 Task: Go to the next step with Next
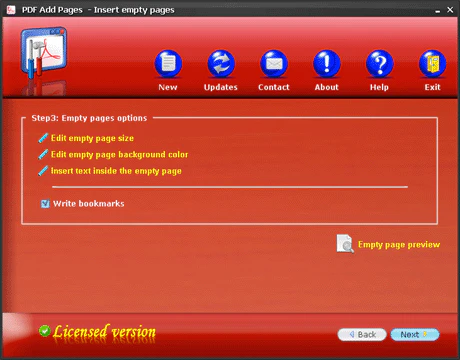coord(415,334)
